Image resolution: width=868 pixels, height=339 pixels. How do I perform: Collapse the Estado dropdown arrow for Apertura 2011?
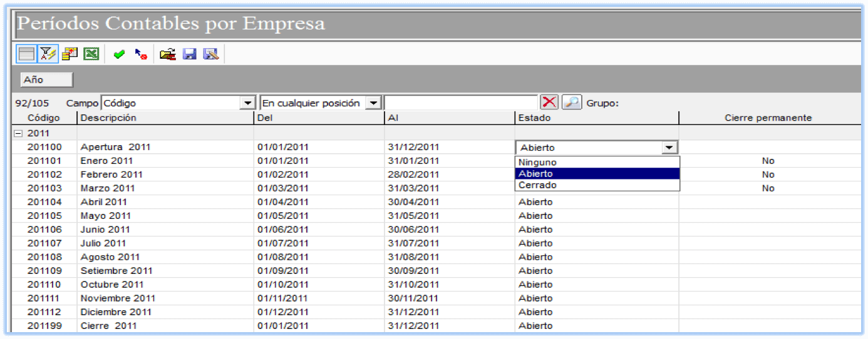[x=670, y=148]
